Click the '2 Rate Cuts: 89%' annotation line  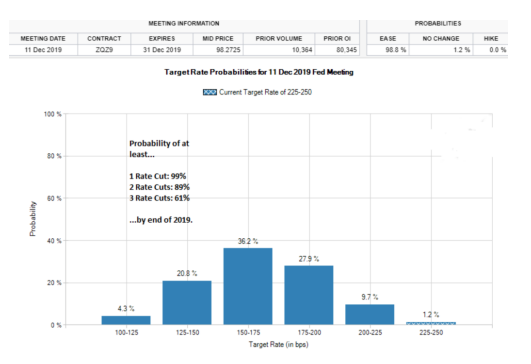(160, 187)
